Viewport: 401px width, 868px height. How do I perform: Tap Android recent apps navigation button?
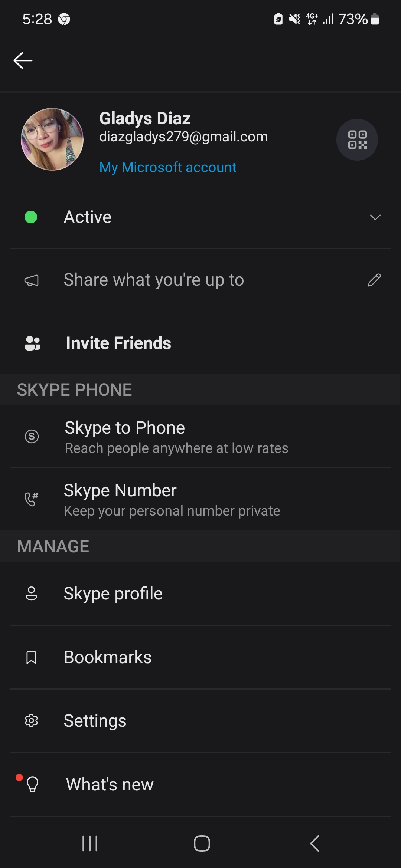pos(90,844)
